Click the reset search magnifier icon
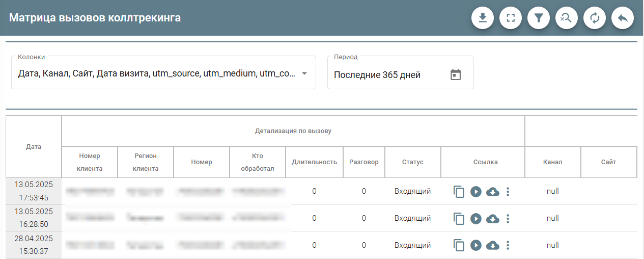 coord(566,18)
